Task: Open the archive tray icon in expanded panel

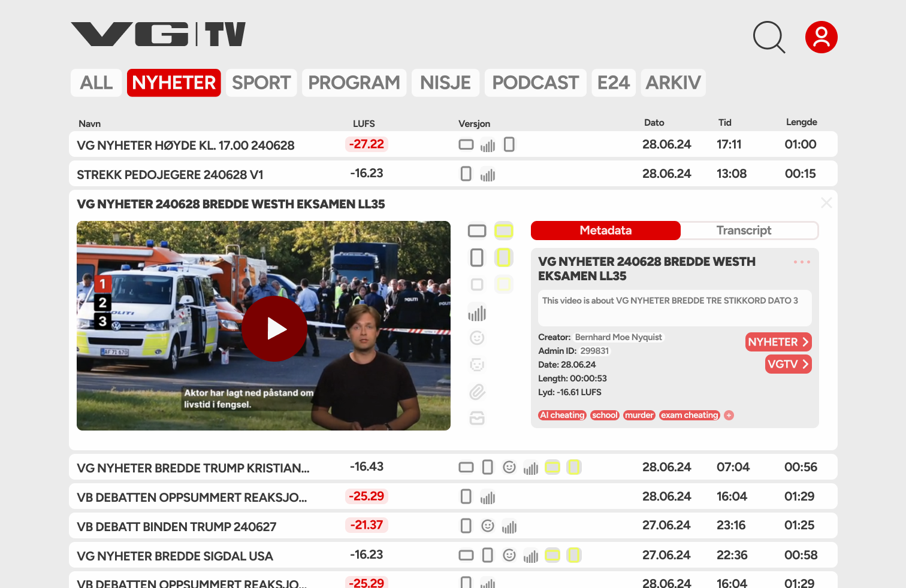Action: click(477, 418)
